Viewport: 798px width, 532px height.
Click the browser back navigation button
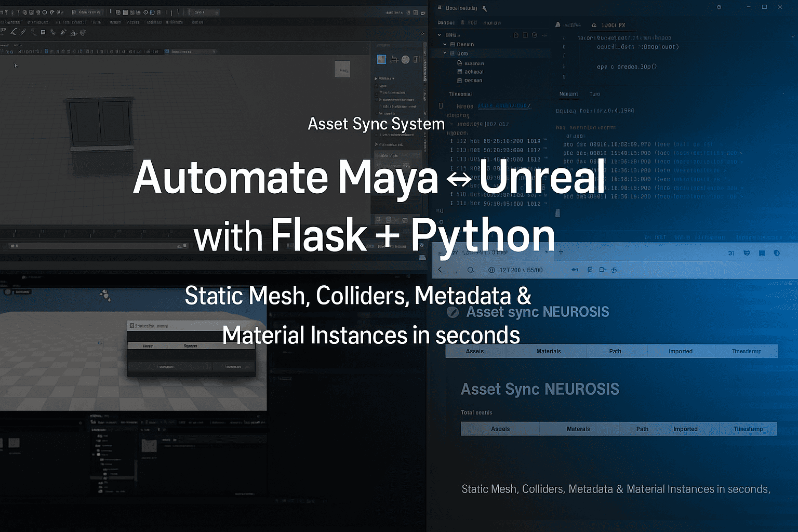coord(440,269)
